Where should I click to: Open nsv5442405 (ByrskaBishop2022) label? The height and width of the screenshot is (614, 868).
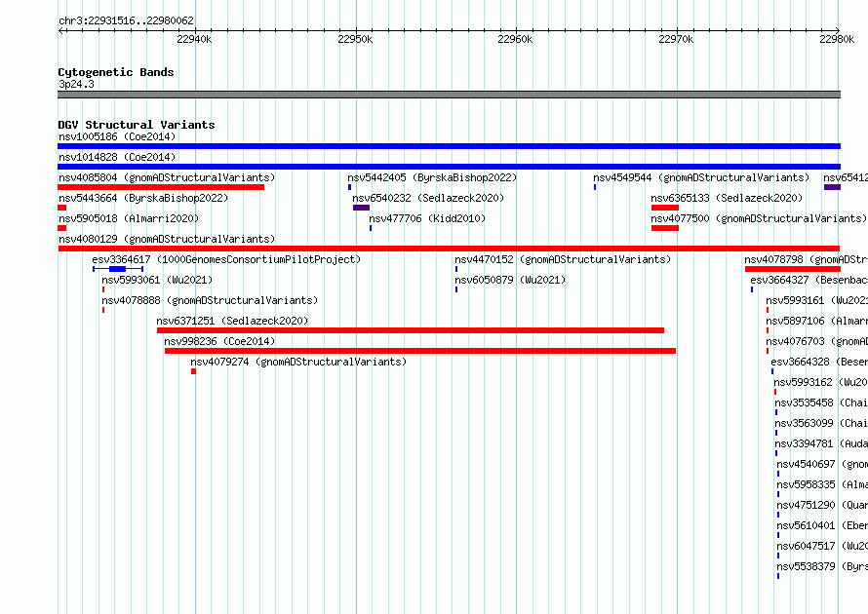click(x=432, y=177)
